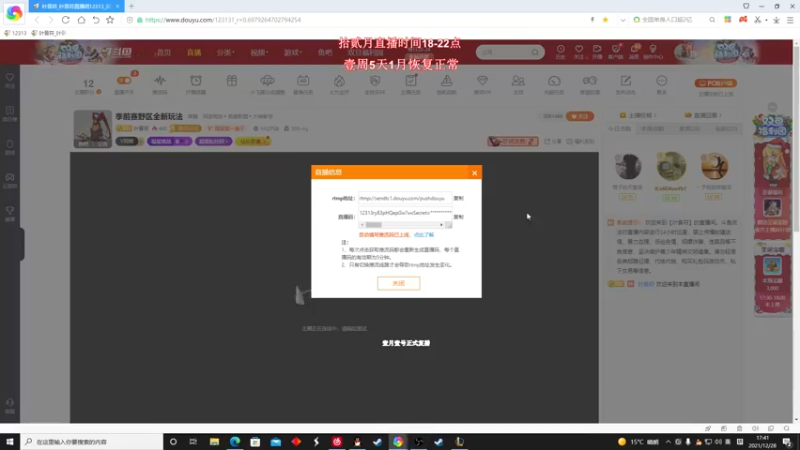This screenshot has width=800, height=450.
Task: Click the horizontal scrollbar thumb in stream key box
Action: click(x=374, y=225)
